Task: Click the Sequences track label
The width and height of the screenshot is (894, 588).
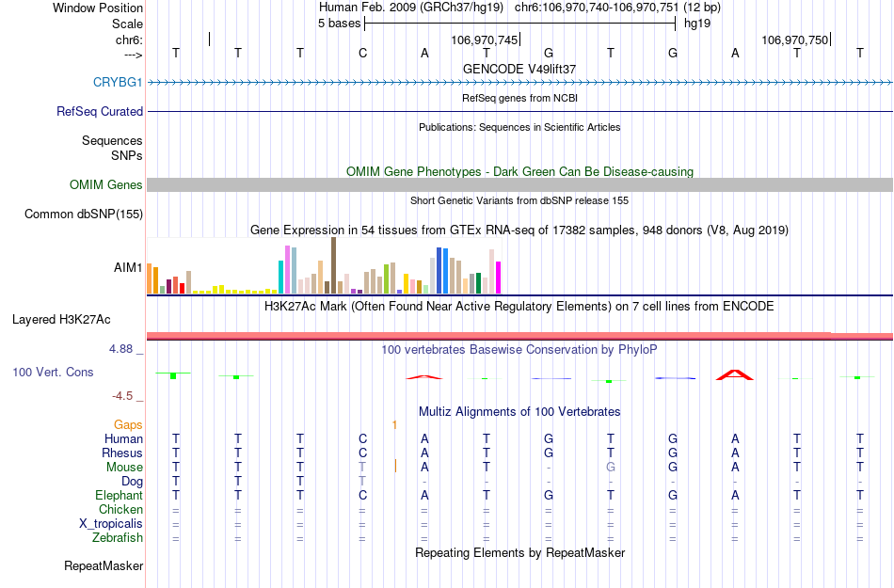Action: tap(112, 140)
